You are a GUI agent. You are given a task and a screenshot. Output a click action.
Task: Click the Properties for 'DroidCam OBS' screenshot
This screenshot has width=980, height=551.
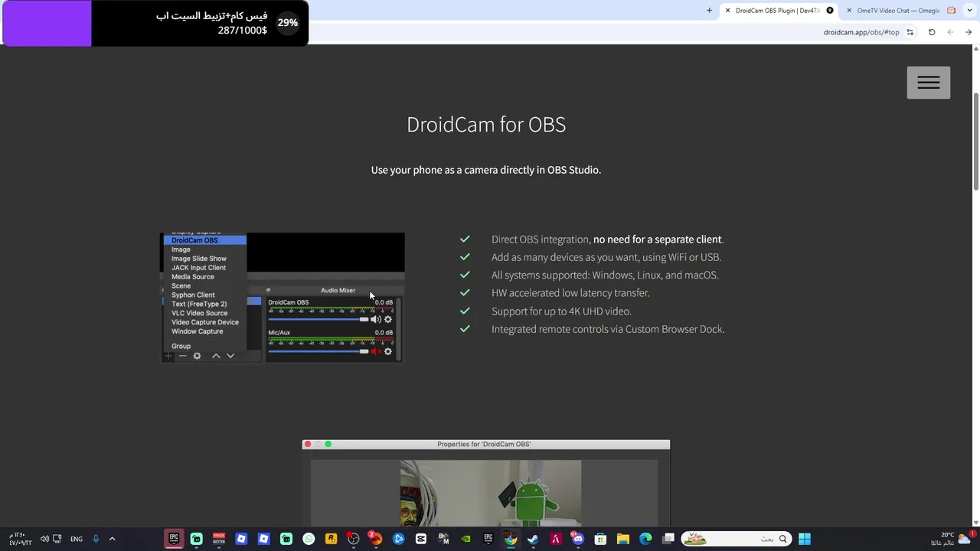pyautogui.click(x=486, y=483)
